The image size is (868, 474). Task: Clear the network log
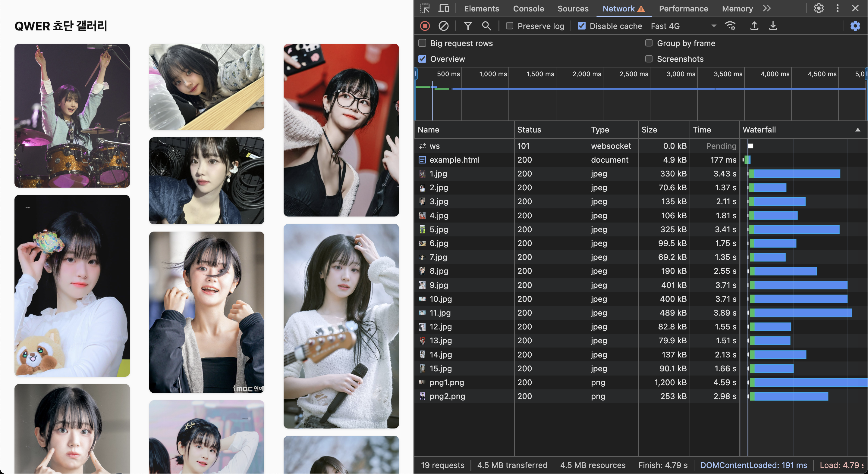(443, 26)
